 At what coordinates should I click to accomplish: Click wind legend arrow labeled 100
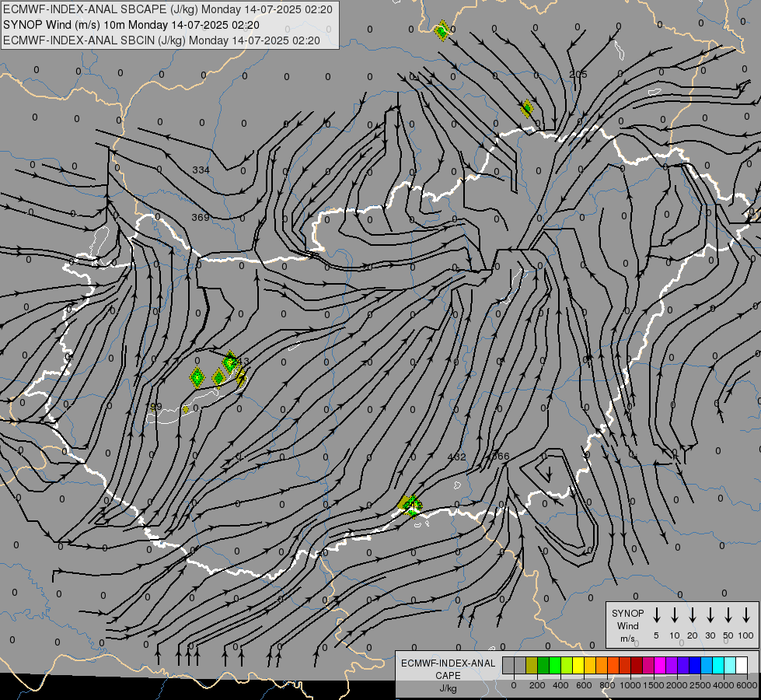pos(746,615)
